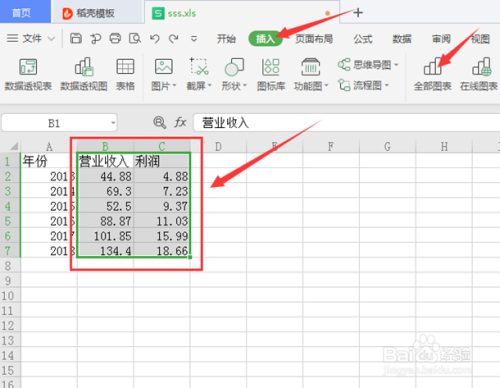Select column D header
Image resolution: width=500 pixels, height=388 pixels.
click(x=218, y=146)
